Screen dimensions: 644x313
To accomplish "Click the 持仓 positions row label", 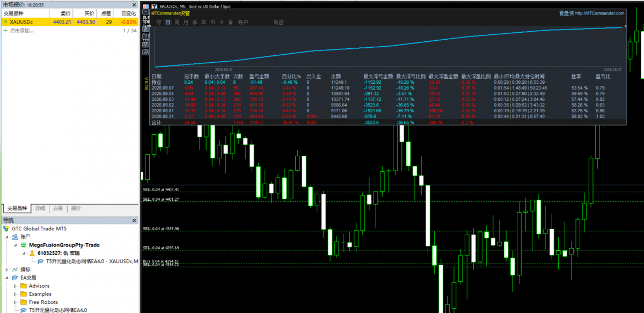I will click(x=157, y=82).
